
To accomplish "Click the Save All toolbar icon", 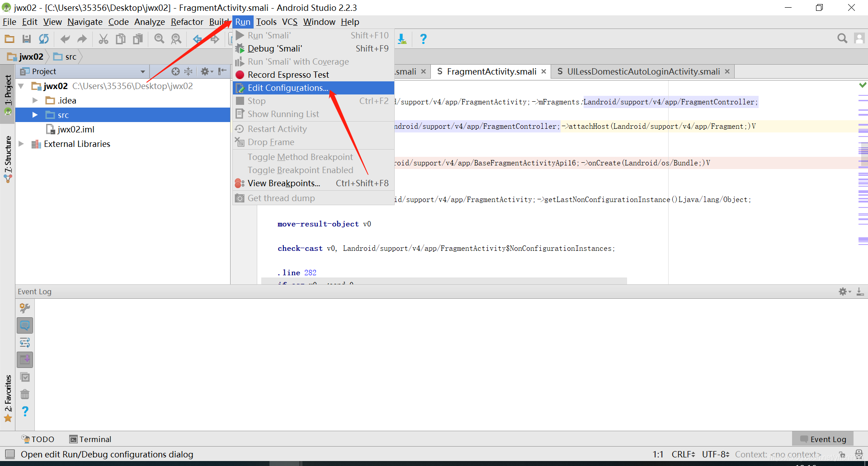I will click(27, 39).
